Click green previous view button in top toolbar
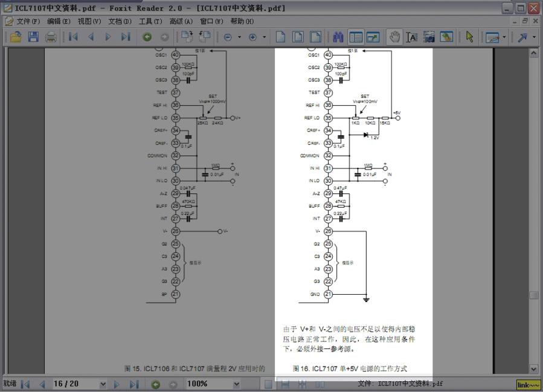Viewport: 543px width, 392px height. coord(147,37)
